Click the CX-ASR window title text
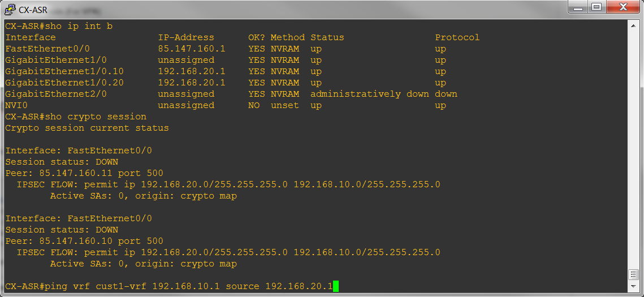Image resolution: width=644 pixels, height=297 pixels. pos(33,9)
